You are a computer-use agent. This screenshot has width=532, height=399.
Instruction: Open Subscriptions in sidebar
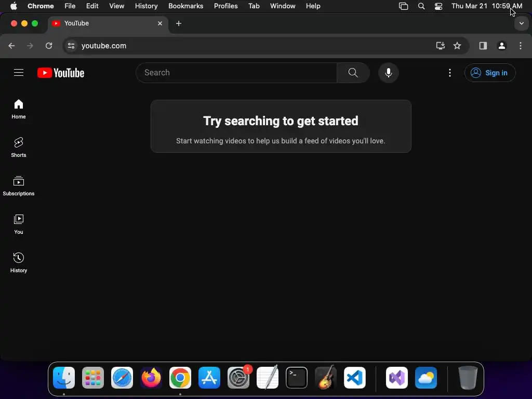click(19, 186)
